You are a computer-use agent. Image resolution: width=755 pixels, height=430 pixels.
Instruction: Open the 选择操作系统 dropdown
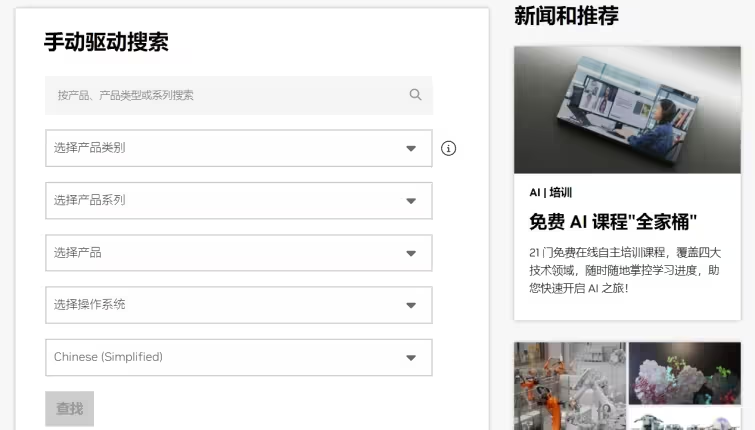click(x=239, y=305)
